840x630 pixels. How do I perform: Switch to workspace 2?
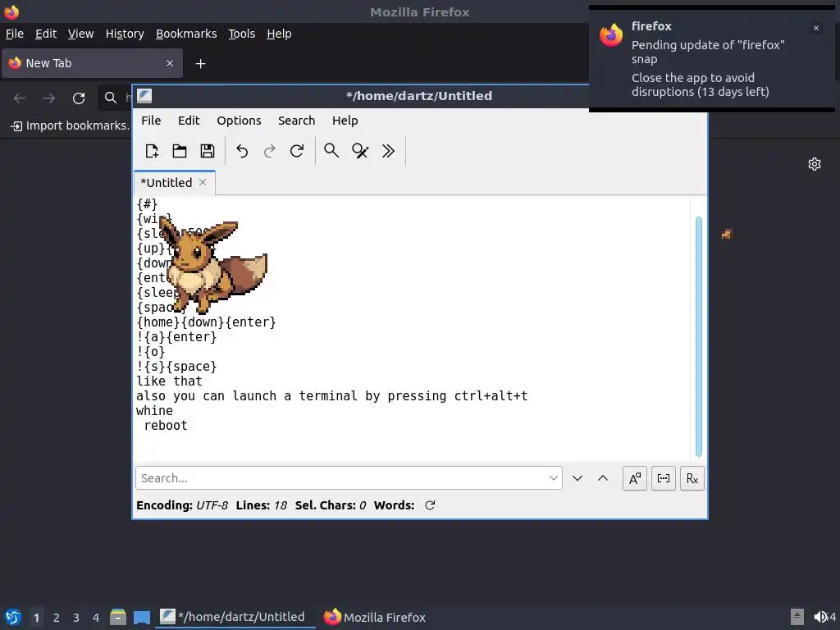pyautogui.click(x=57, y=618)
